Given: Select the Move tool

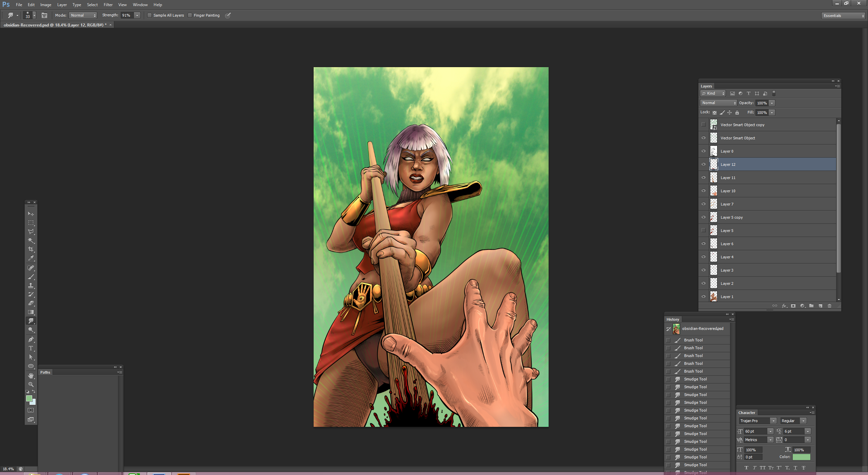Looking at the screenshot, I should [x=31, y=214].
